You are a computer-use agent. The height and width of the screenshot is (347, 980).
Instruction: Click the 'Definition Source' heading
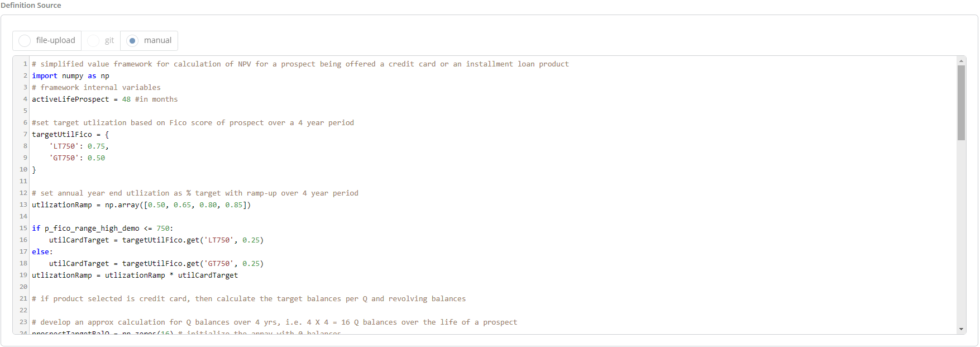(x=31, y=6)
